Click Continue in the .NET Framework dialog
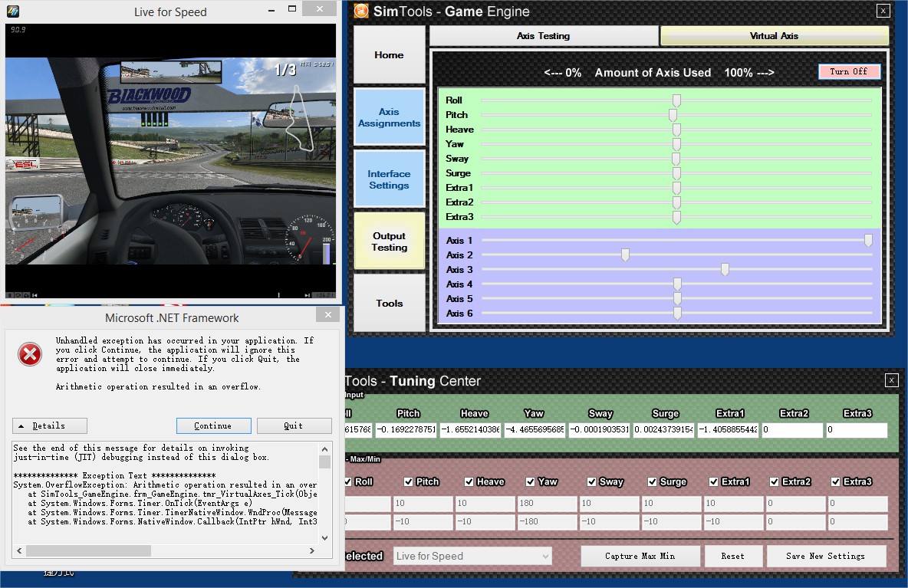908x588 pixels. click(x=214, y=426)
